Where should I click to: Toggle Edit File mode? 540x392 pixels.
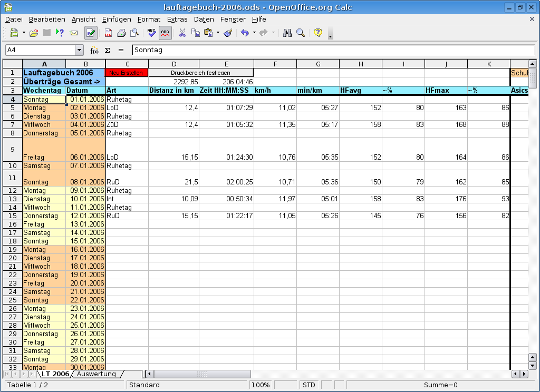point(91,33)
